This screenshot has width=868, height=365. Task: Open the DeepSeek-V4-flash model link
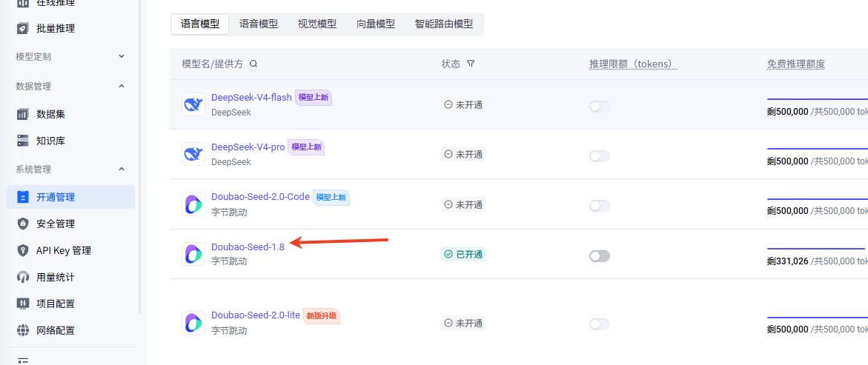251,97
